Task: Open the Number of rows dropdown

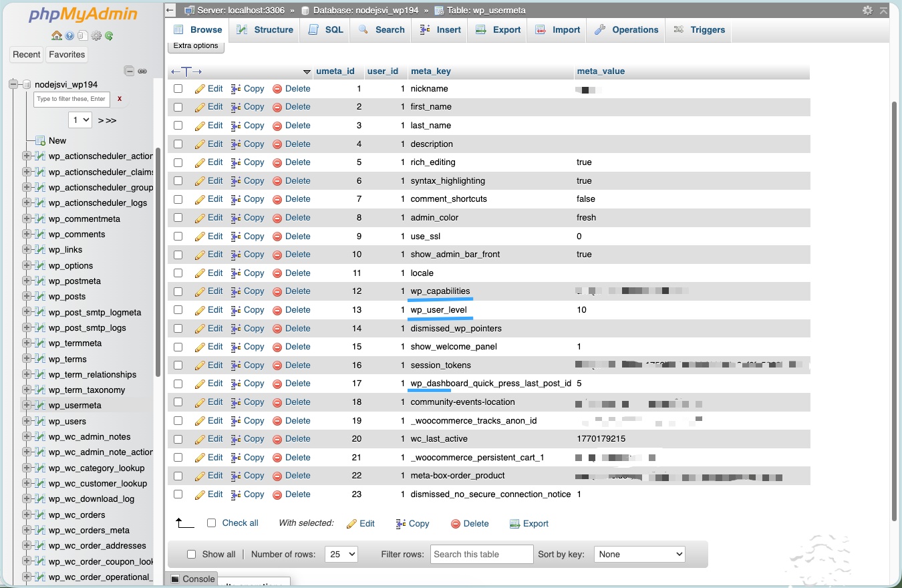Action: coord(341,555)
